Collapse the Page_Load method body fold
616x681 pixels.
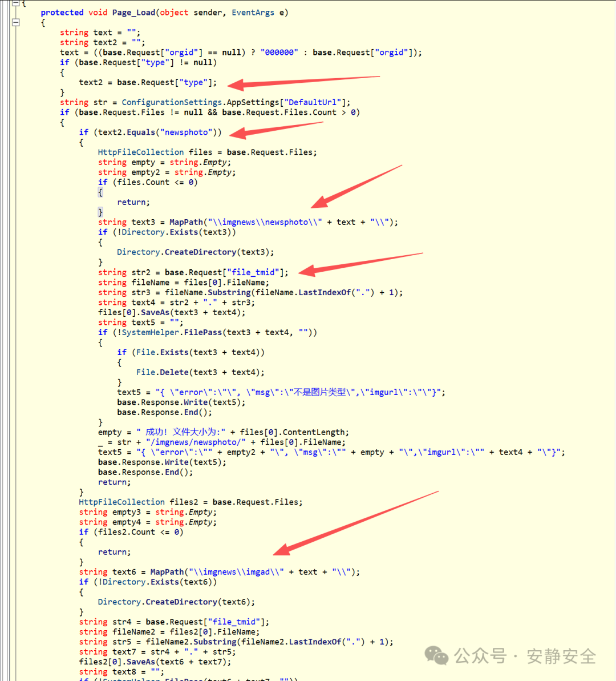(x=15, y=23)
